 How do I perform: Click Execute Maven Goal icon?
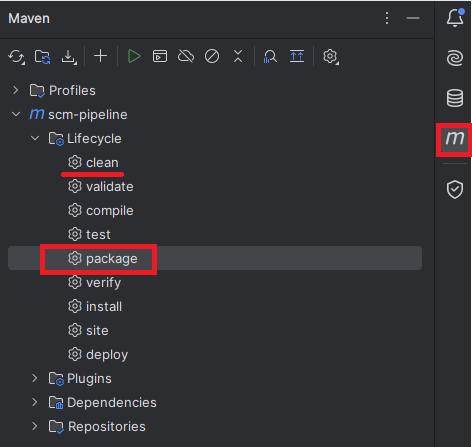(x=160, y=56)
